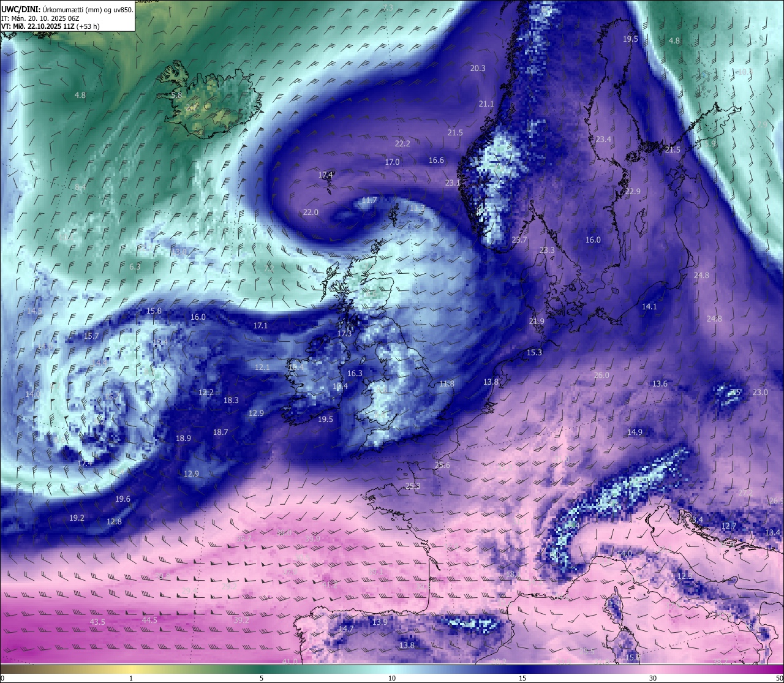Click the map value '15.8' over the Atlantic

click(154, 311)
